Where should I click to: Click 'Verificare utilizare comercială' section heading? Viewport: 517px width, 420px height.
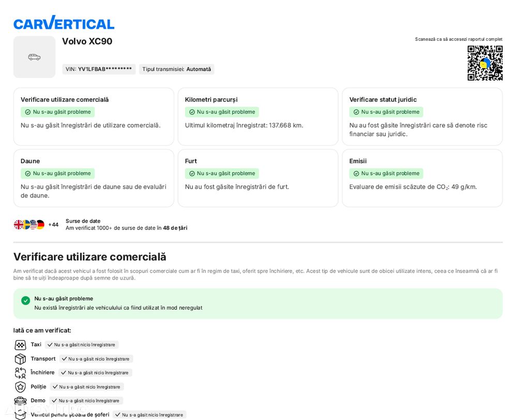(x=89, y=257)
